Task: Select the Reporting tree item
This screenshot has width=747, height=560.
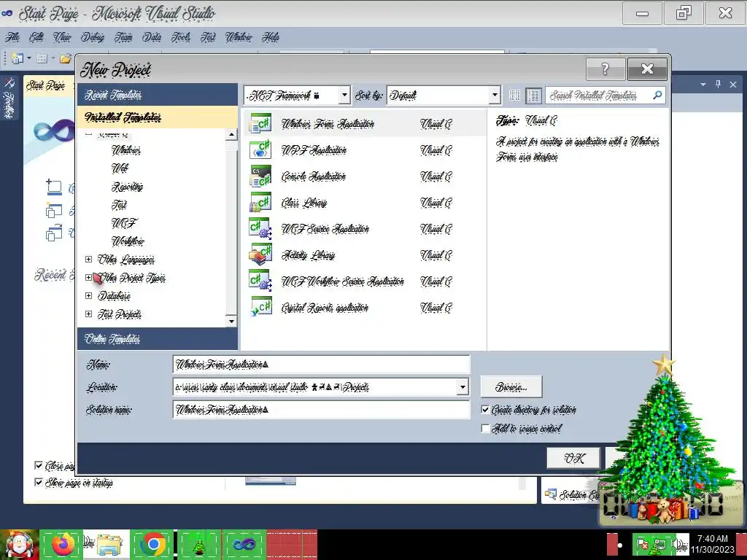Action: tap(127, 187)
